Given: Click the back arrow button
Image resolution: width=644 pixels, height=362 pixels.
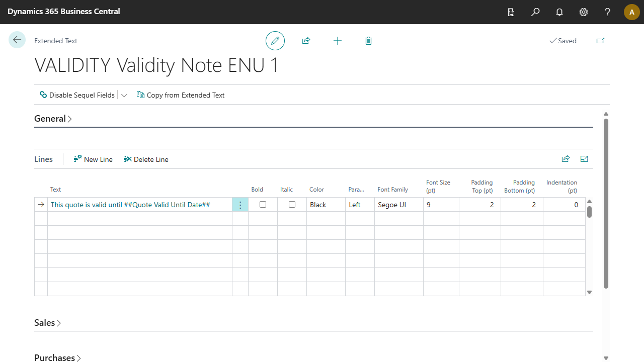Looking at the screenshot, I should tap(17, 40).
